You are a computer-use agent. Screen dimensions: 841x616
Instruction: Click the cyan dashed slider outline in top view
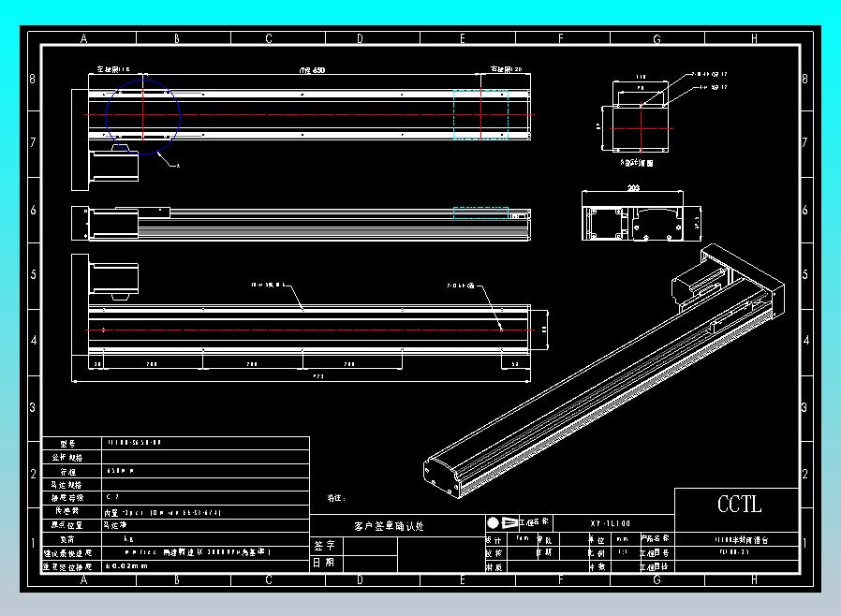click(481, 114)
